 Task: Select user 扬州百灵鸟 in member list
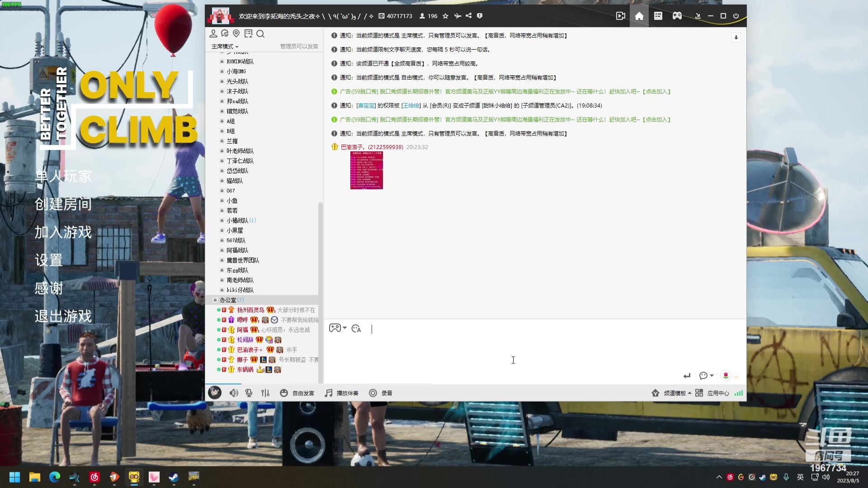(250, 310)
